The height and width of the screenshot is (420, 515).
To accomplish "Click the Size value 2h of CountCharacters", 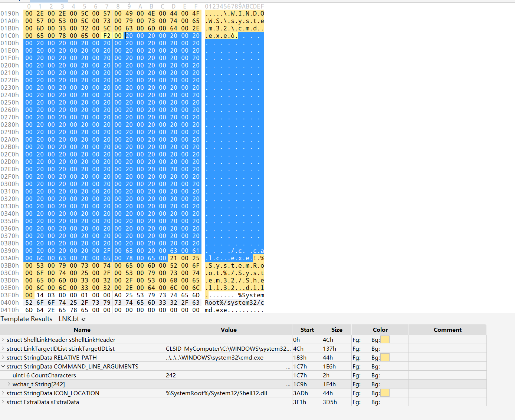I will [326, 375].
